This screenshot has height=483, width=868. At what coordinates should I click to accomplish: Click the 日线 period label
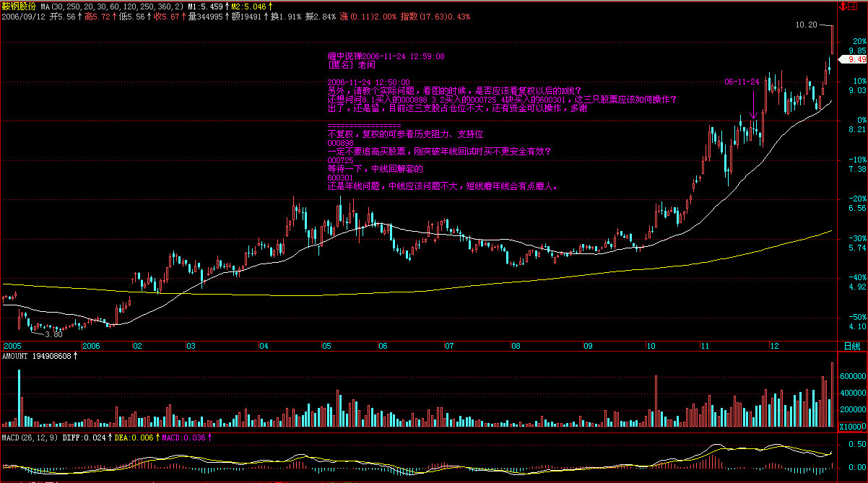tap(853, 346)
